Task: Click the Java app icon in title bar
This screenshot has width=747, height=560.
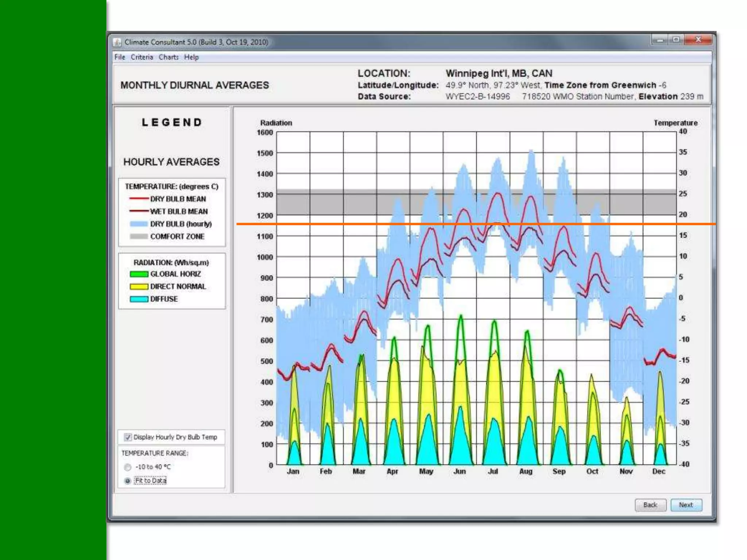Action: tap(117, 42)
